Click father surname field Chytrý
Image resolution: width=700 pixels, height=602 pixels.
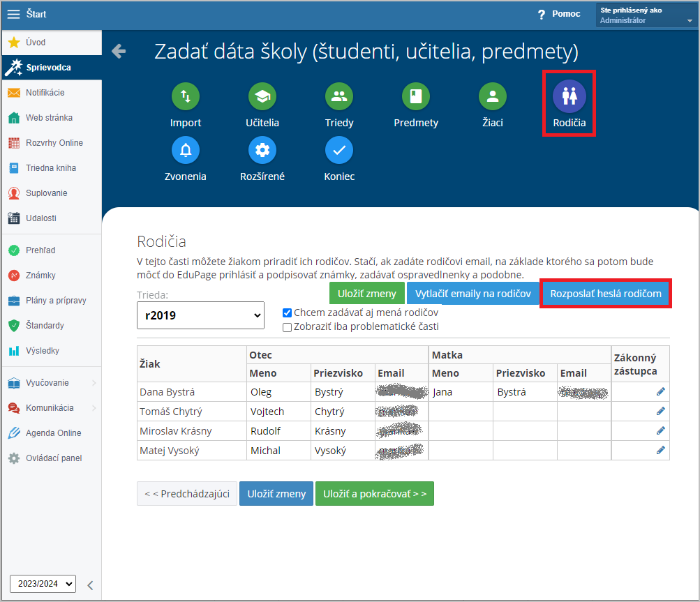[x=343, y=411]
